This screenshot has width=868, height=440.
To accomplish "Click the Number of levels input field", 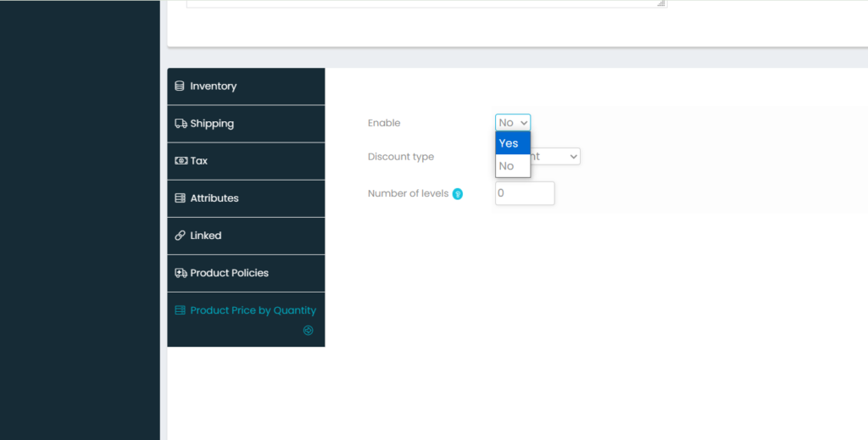I will [x=525, y=193].
